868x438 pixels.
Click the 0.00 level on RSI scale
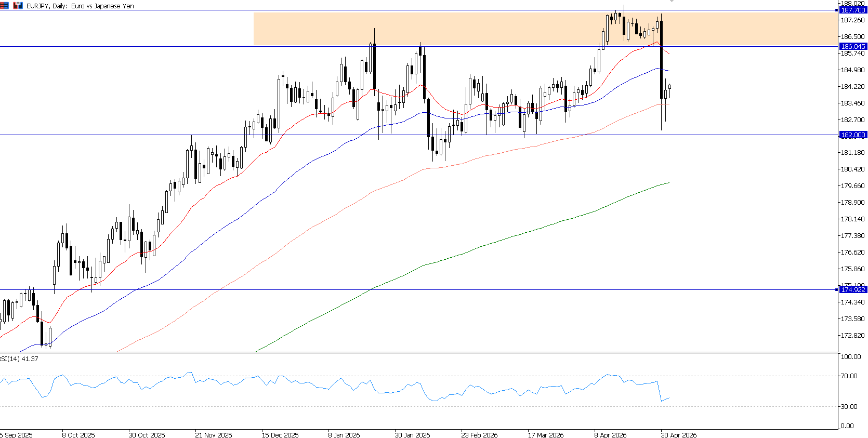pyautogui.click(x=847, y=426)
